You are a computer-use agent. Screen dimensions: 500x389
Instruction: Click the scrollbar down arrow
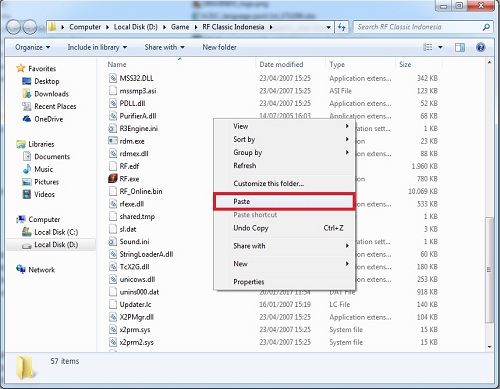(x=489, y=346)
